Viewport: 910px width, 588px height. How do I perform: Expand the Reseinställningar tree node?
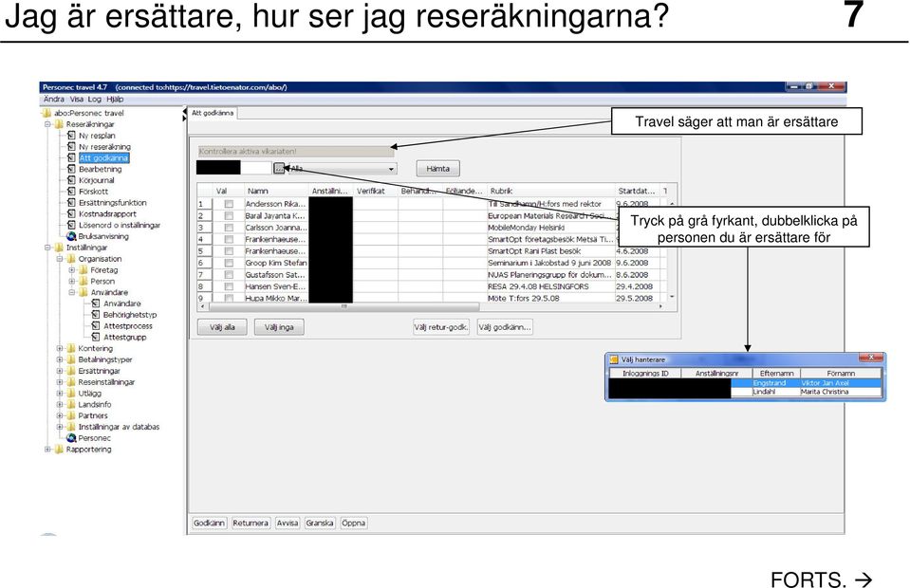60,382
